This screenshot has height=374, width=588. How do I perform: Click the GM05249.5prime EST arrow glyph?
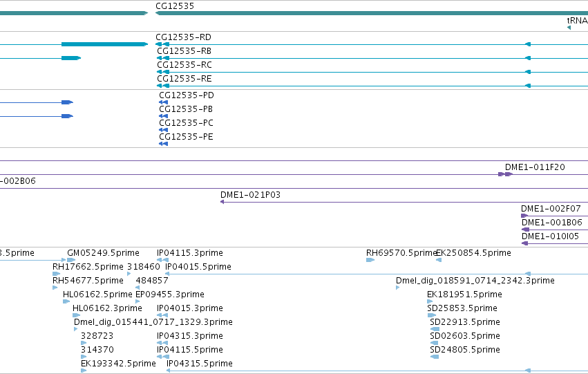point(71,260)
